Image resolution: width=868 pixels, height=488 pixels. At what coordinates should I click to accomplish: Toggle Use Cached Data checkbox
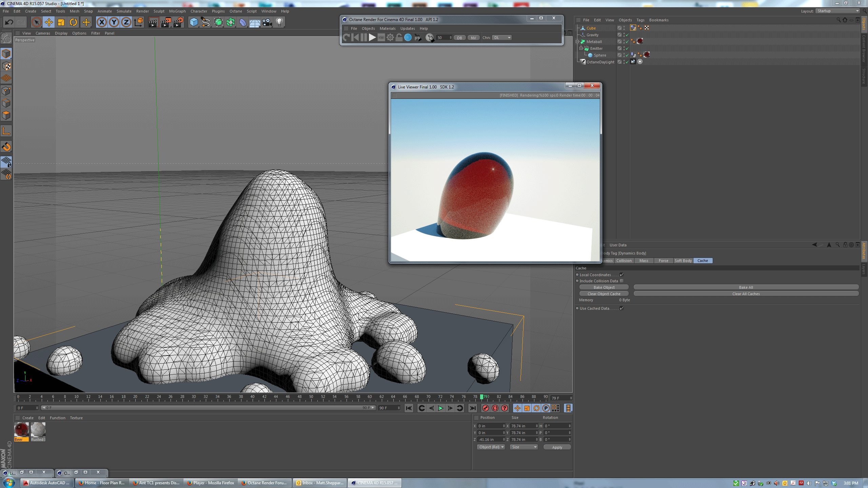(622, 308)
